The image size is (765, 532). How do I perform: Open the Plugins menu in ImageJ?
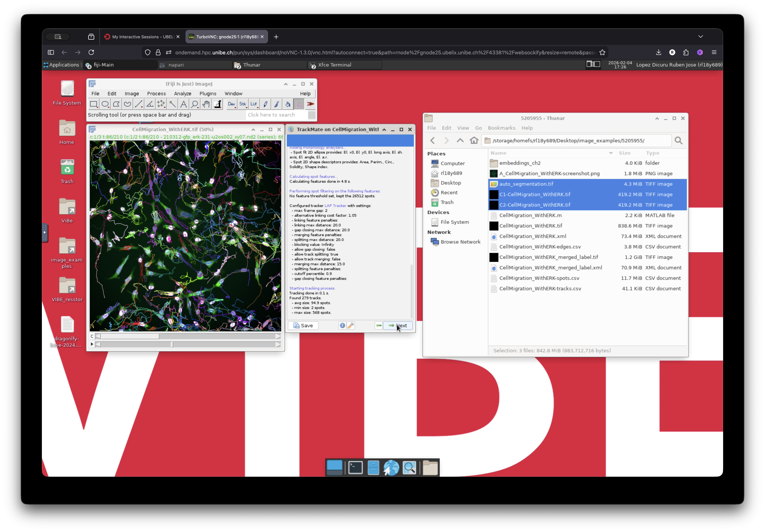(208, 94)
